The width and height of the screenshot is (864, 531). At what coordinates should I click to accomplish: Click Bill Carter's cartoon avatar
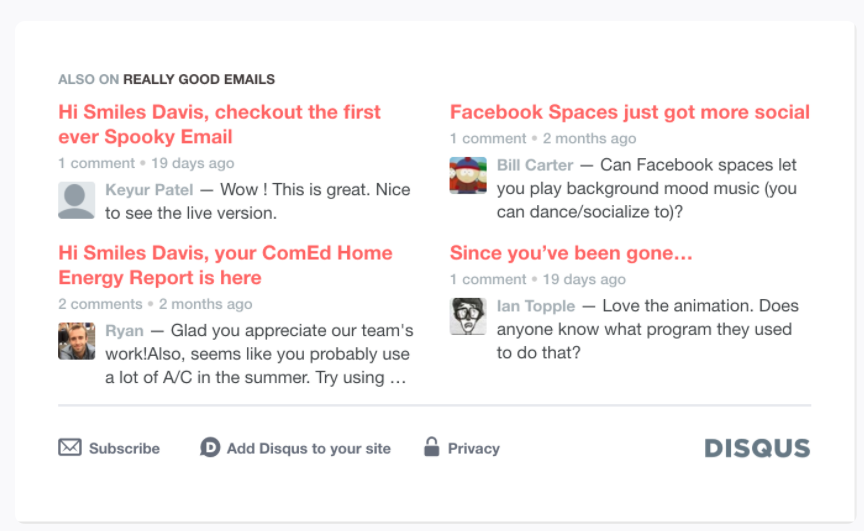[x=468, y=176]
